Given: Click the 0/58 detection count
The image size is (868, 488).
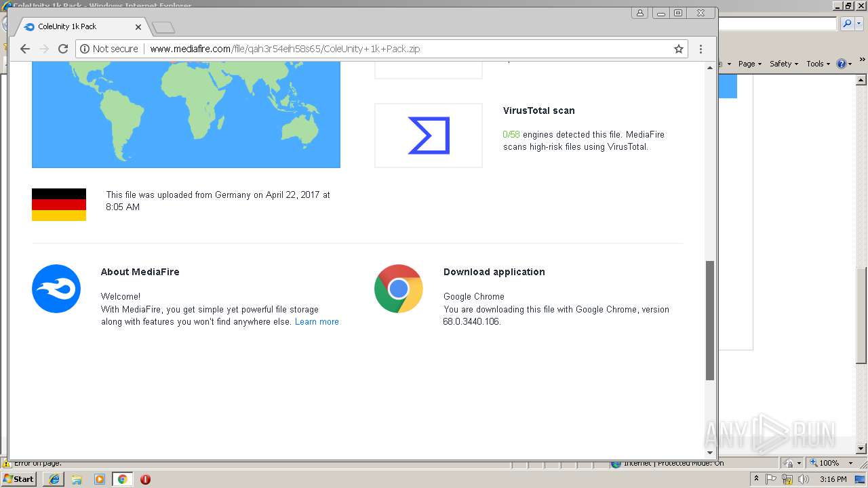Looking at the screenshot, I should tap(511, 134).
